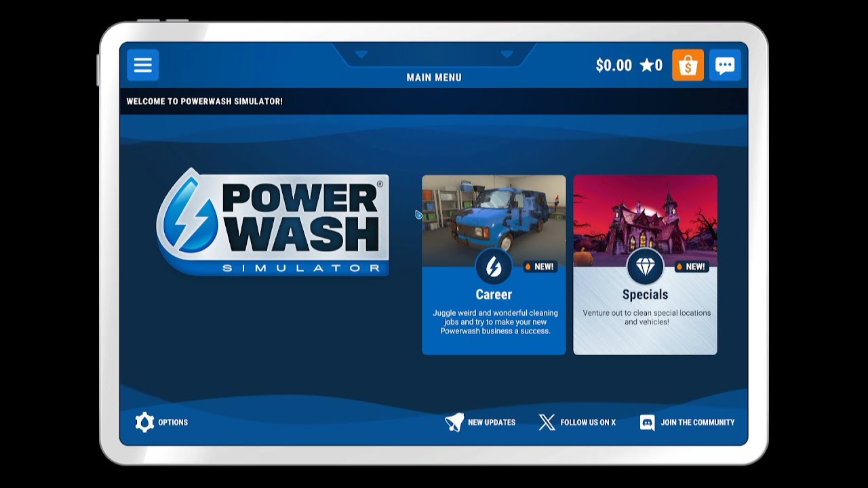This screenshot has height=488, width=868.
Task: Click the NEW! badge on Specials
Action: tap(692, 266)
